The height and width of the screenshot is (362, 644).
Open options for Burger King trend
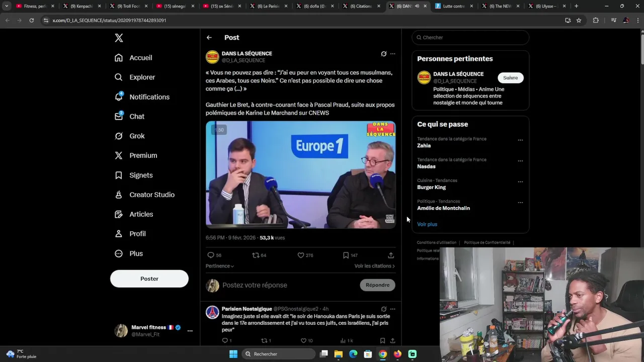pyautogui.click(x=520, y=182)
